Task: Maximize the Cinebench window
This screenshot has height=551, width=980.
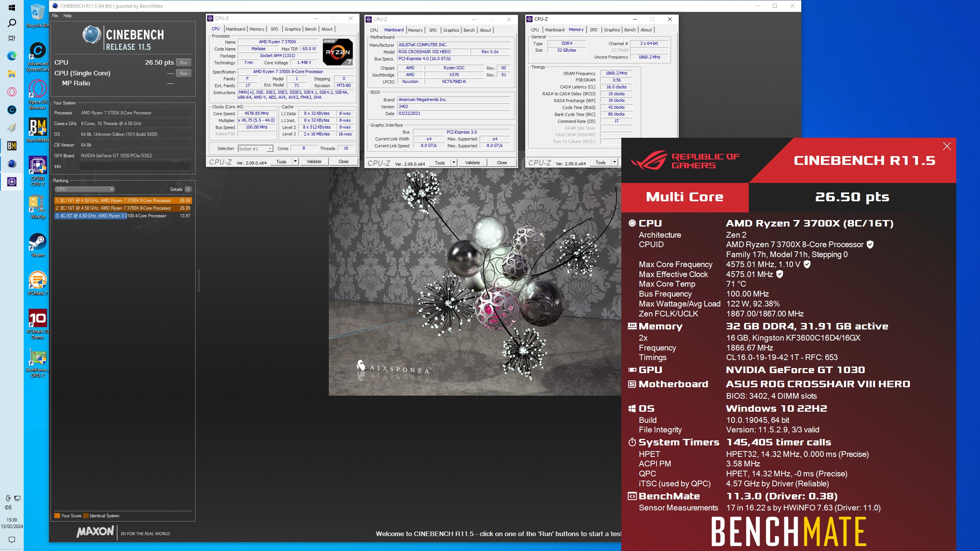Action: [x=775, y=6]
